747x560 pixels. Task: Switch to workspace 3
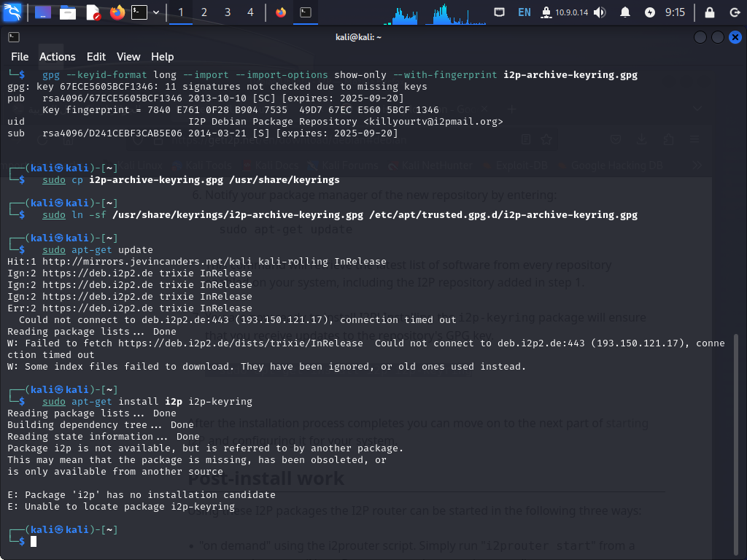(228, 12)
